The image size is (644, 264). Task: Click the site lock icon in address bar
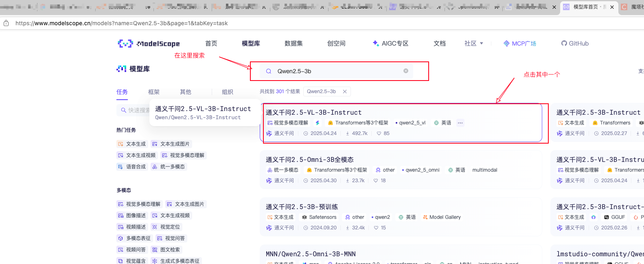(x=6, y=23)
